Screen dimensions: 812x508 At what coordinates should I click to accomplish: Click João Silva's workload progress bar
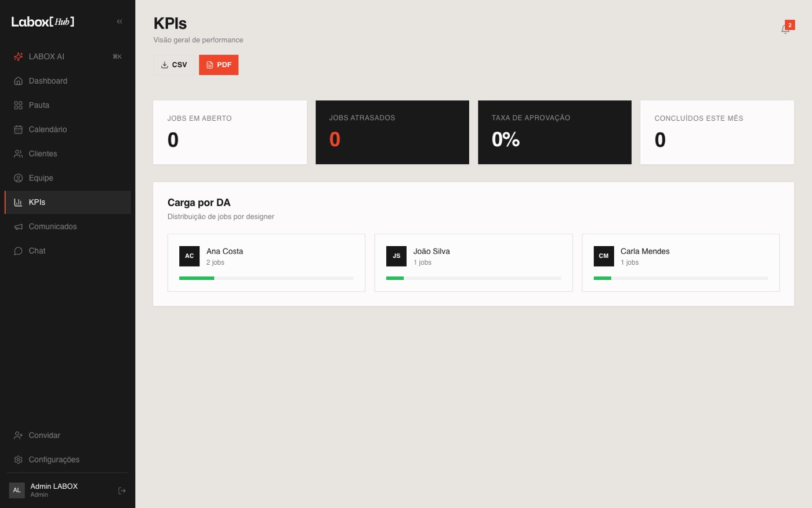(x=473, y=278)
